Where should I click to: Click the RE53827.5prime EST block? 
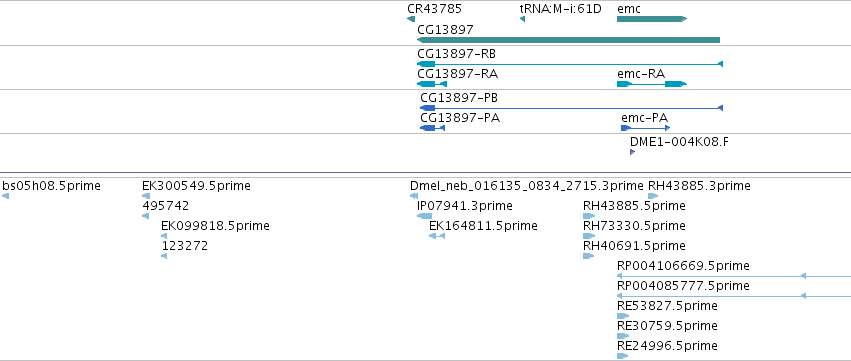(623, 316)
